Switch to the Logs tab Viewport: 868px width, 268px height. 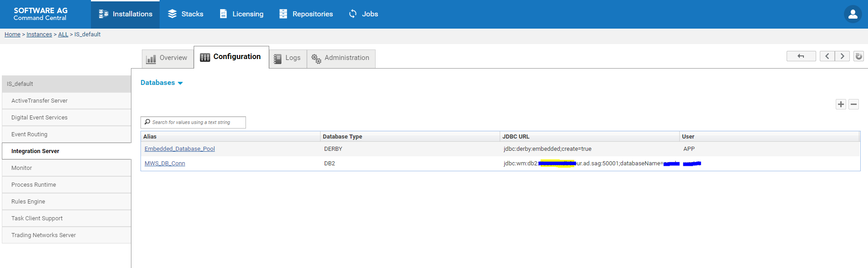tap(288, 58)
